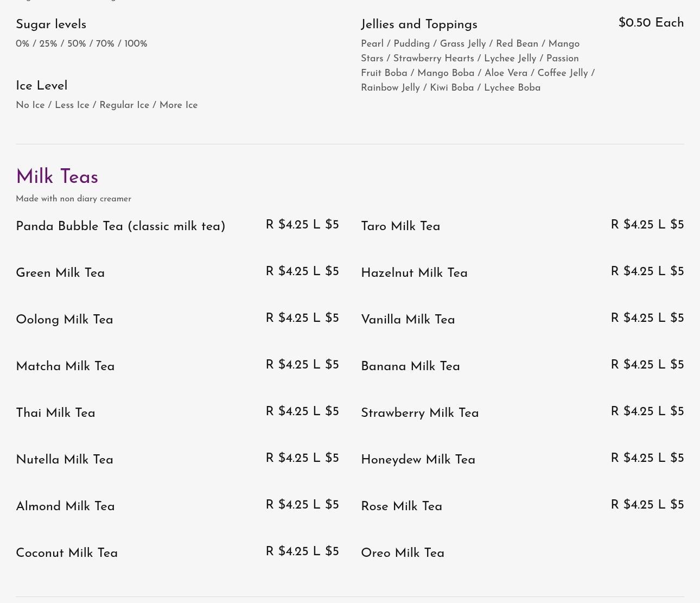Select Panda Bubble Tea classic milk tea
The width and height of the screenshot is (700, 603).
tap(120, 226)
